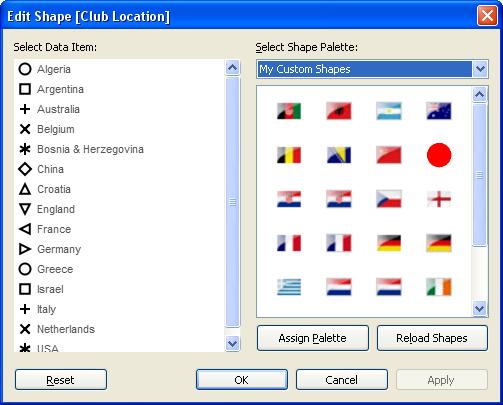Click the Assign Palette button
Screen dimensions: 503x405
click(313, 338)
